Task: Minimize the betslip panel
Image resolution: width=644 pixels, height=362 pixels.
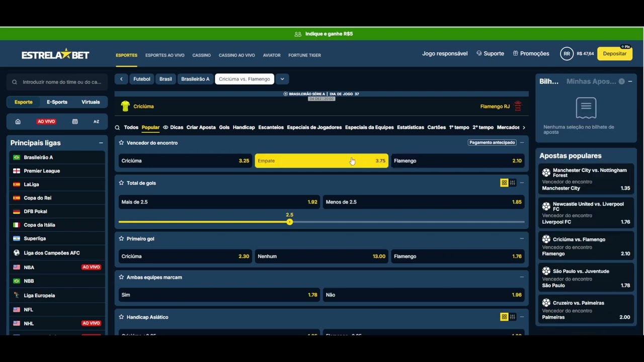Action: (630, 81)
